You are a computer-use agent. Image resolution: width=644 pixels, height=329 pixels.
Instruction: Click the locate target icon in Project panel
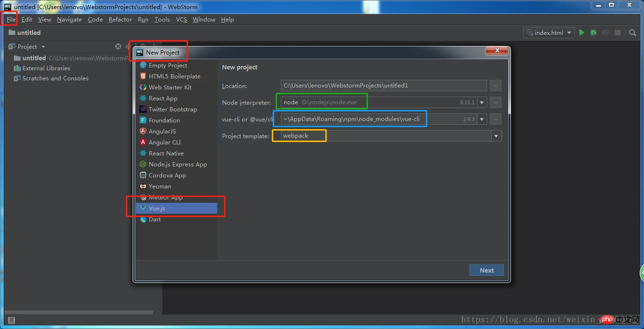[x=118, y=46]
